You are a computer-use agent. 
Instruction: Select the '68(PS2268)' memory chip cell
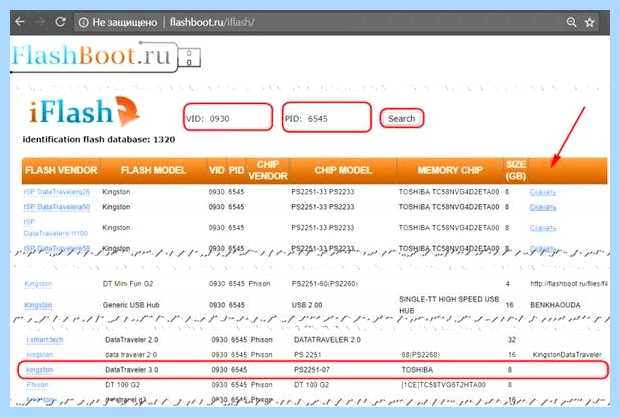420,355
